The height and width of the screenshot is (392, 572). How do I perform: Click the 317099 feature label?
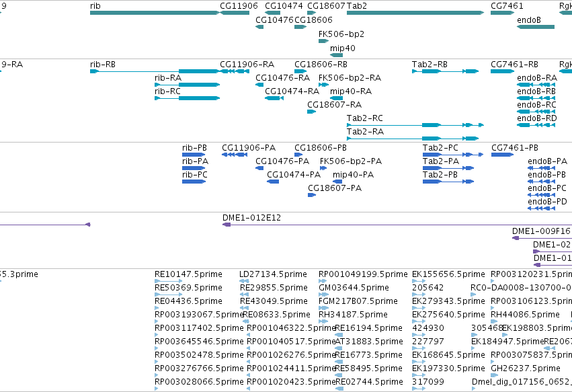428,382
